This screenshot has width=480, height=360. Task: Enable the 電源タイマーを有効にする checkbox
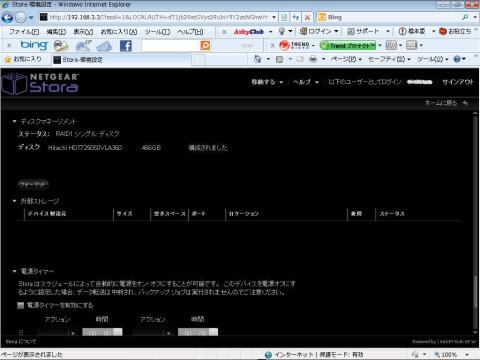click(x=20, y=305)
